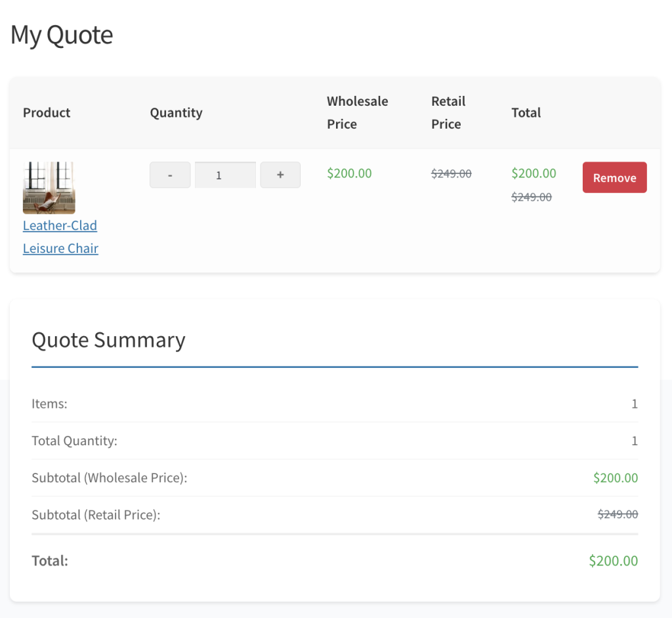
Task: Click the green $200.00 under Wholesale Price column
Action: (349, 173)
